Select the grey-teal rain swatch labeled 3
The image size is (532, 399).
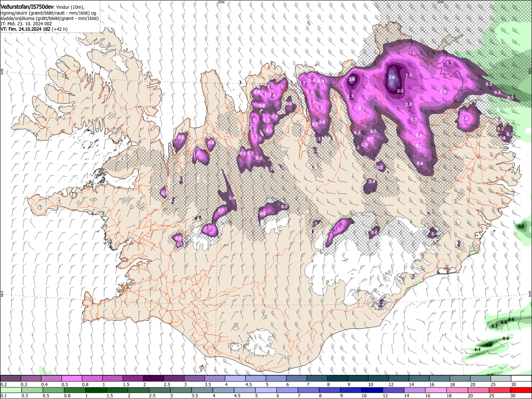181,390
